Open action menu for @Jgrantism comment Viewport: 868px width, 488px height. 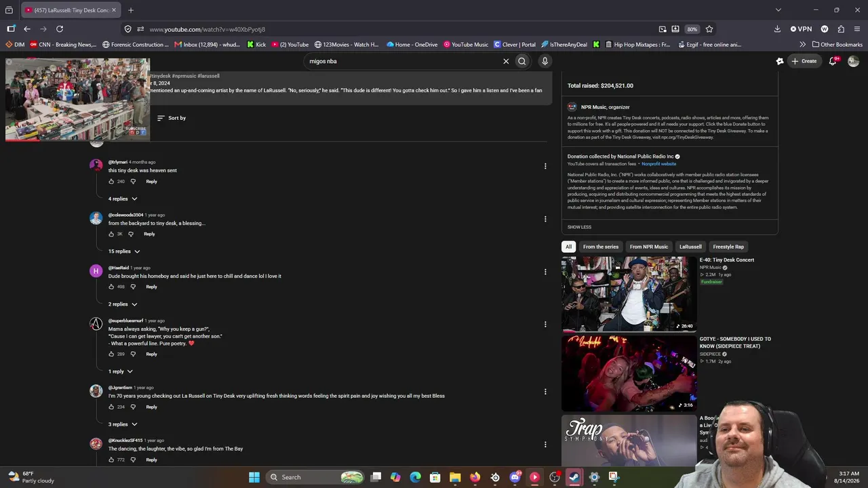(x=545, y=391)
